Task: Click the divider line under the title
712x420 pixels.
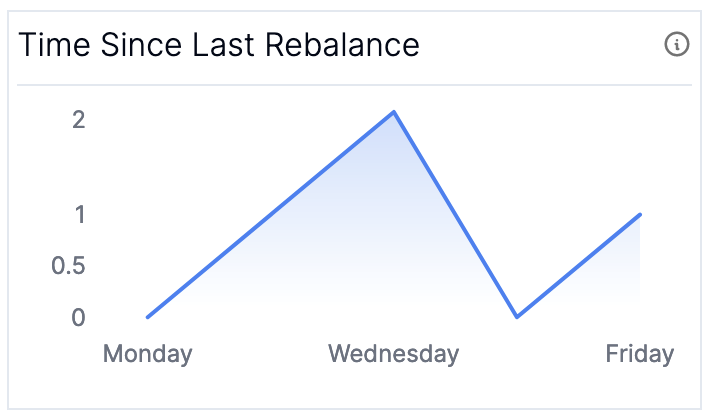Action: coord(355,85)
